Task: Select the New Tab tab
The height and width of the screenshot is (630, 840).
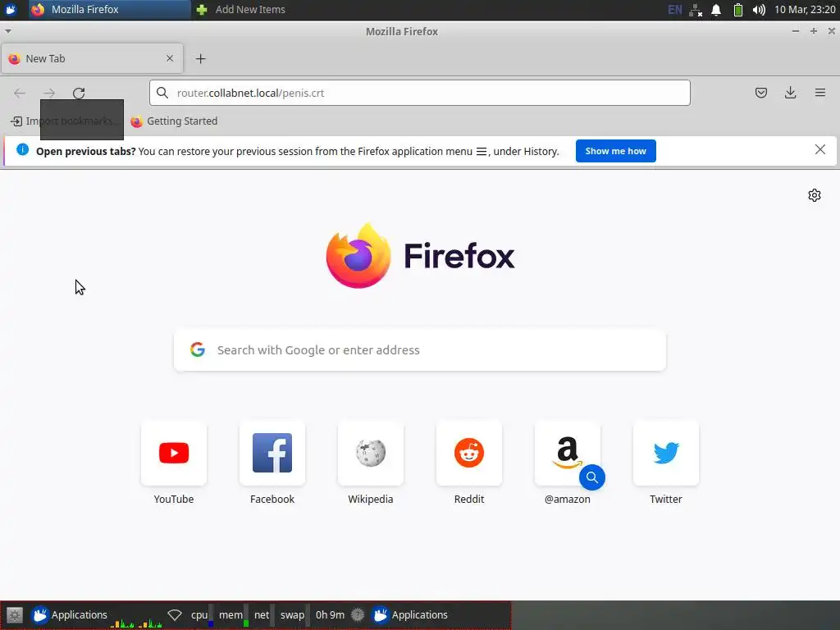Action: [92, 58]
